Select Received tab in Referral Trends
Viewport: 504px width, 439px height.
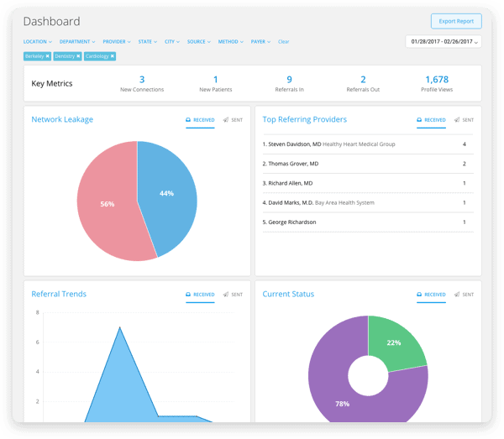[200, 295]
